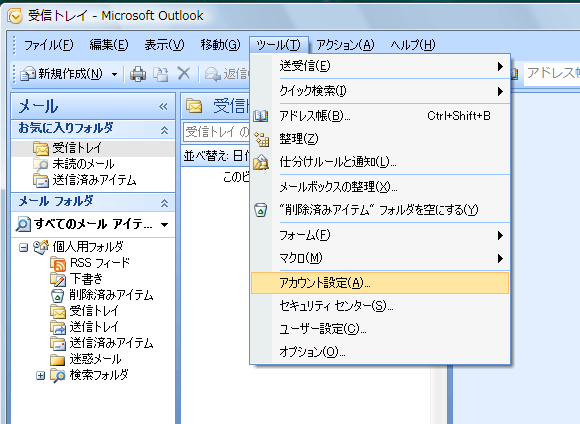The image size is (580, 424).
Task: Choose アドレス帳(B)... from the Tools menu
Action: [380, 116]
